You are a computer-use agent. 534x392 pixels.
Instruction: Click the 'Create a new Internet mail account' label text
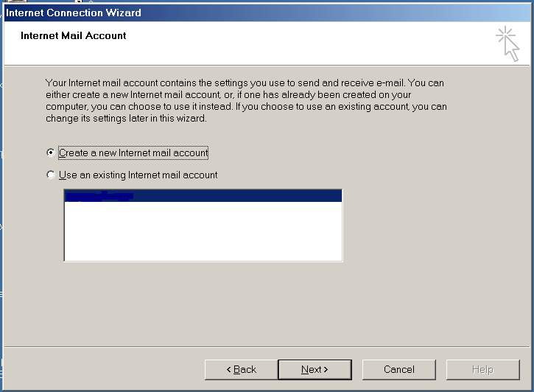click(x=133, y=153)
